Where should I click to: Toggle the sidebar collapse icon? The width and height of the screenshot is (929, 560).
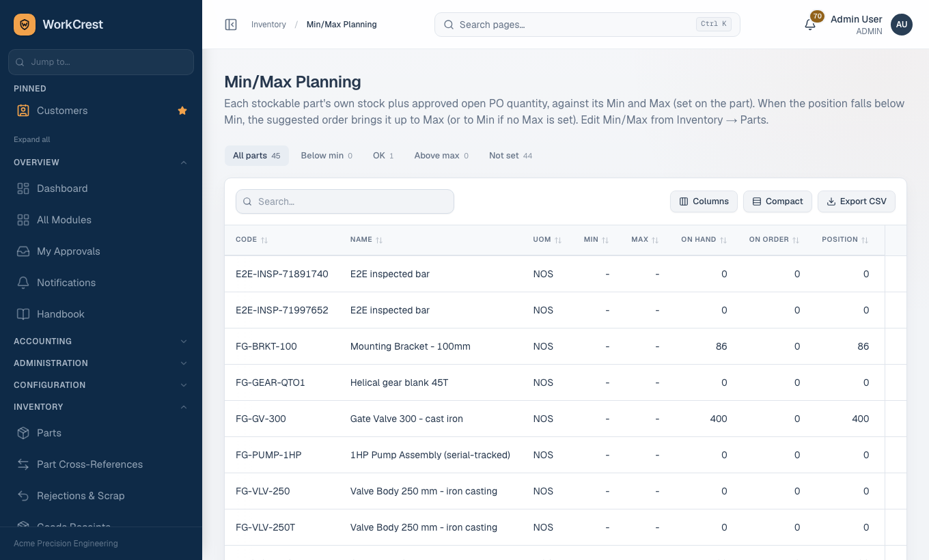coord(231,25)
